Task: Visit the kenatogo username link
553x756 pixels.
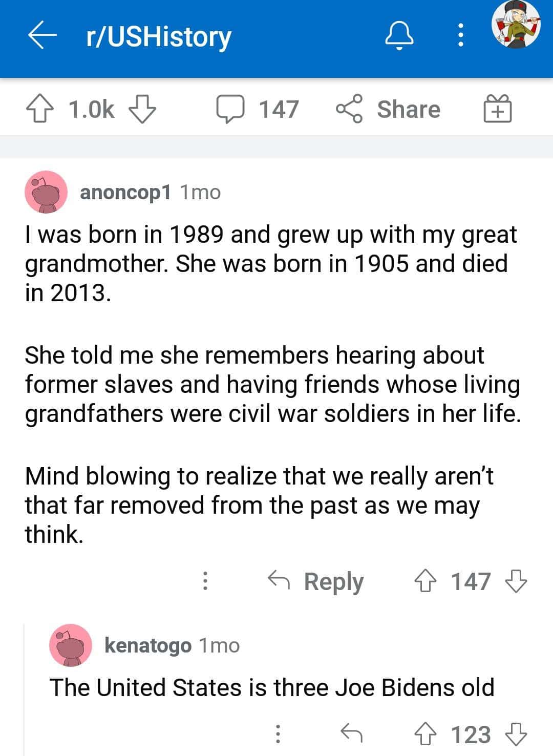Action: 148,645
